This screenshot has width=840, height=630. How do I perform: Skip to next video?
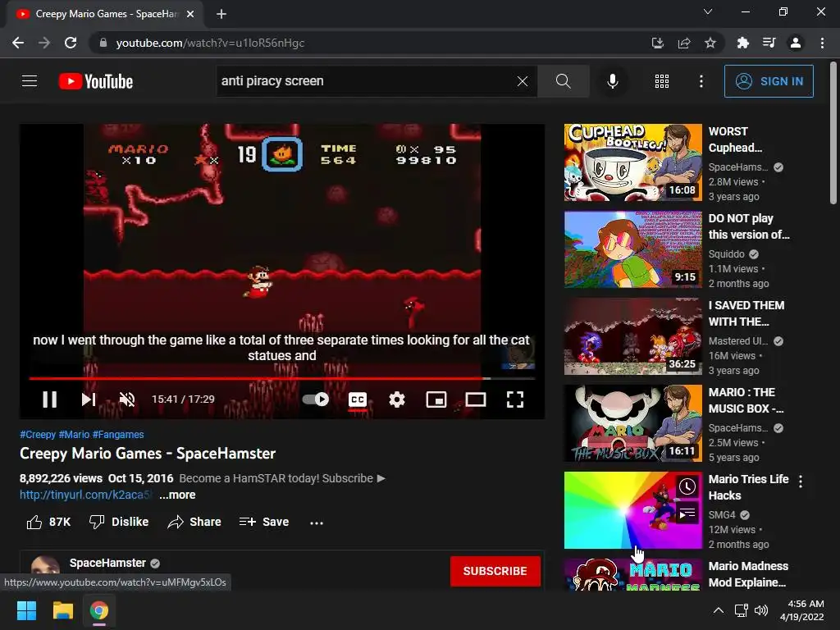(89, 399)
